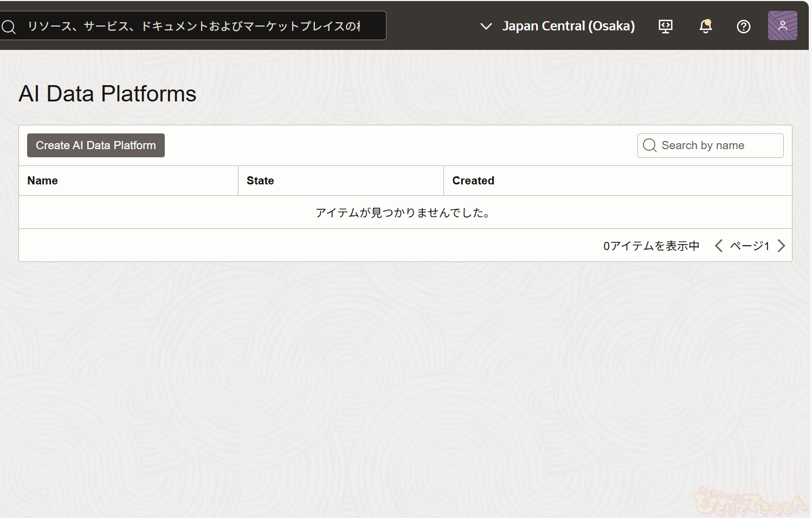
Task: Click the AI Data Platforms page heading
Action: point(107,94)
